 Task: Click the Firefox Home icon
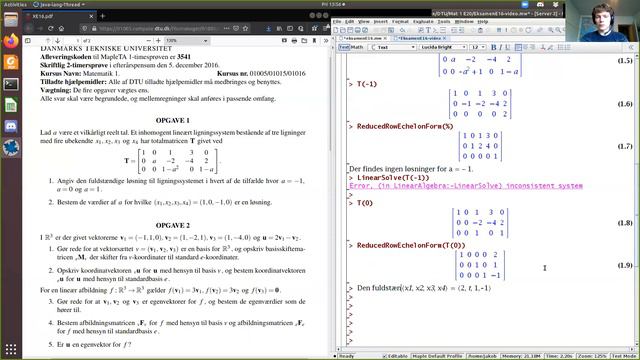tap(61, 29)
